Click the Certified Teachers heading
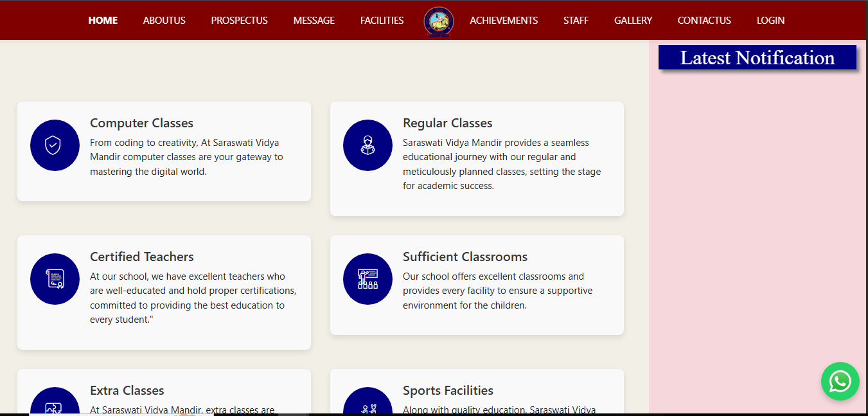This screenshot has width=868, height=416. (x=141, y=257)
